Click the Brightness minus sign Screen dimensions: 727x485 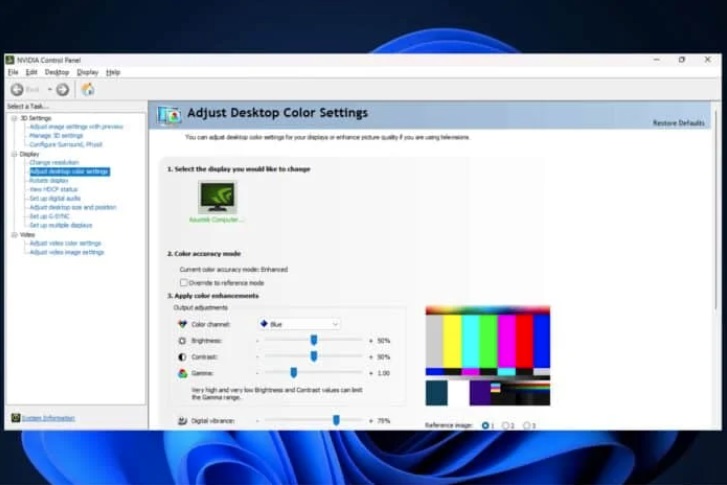coord(257,341)
